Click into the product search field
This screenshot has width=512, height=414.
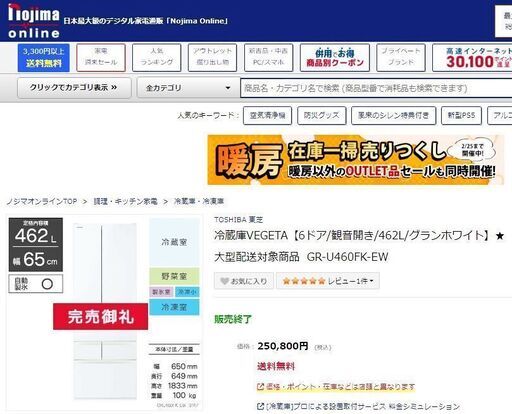point(376,88)
